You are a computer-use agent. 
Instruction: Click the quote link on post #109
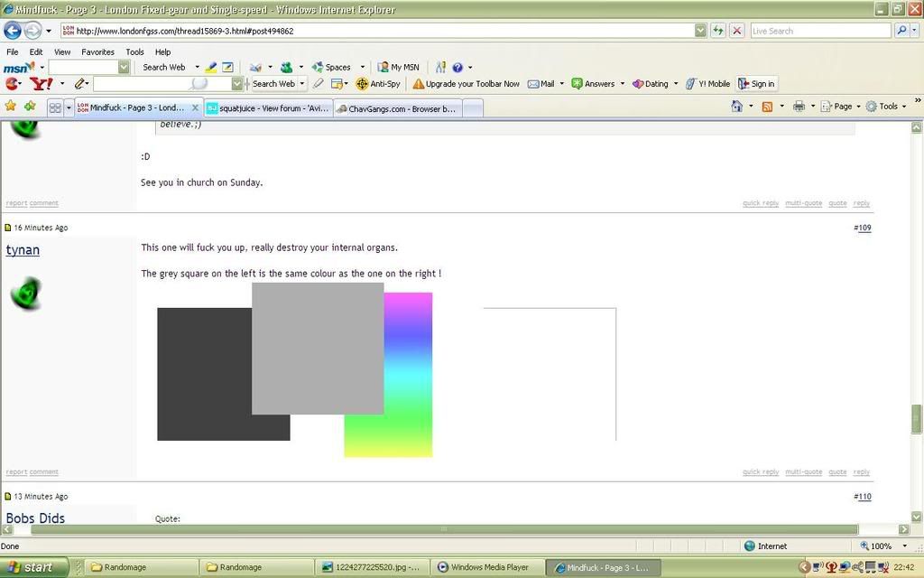click(837, 471)
